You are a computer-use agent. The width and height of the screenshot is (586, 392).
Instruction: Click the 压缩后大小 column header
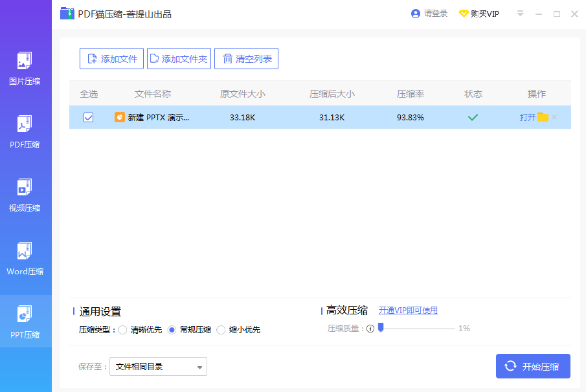[332, 94]
